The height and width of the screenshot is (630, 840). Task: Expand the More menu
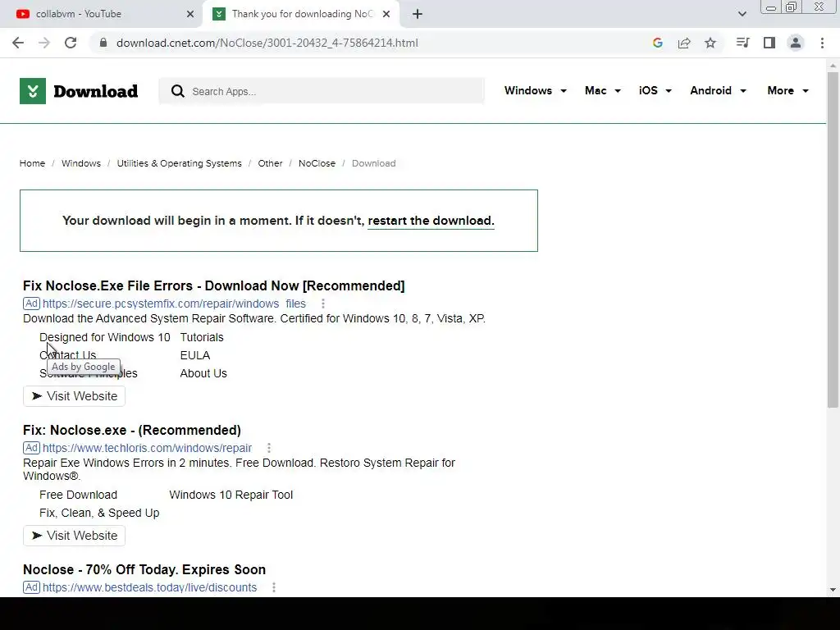(x=787, y=90)
